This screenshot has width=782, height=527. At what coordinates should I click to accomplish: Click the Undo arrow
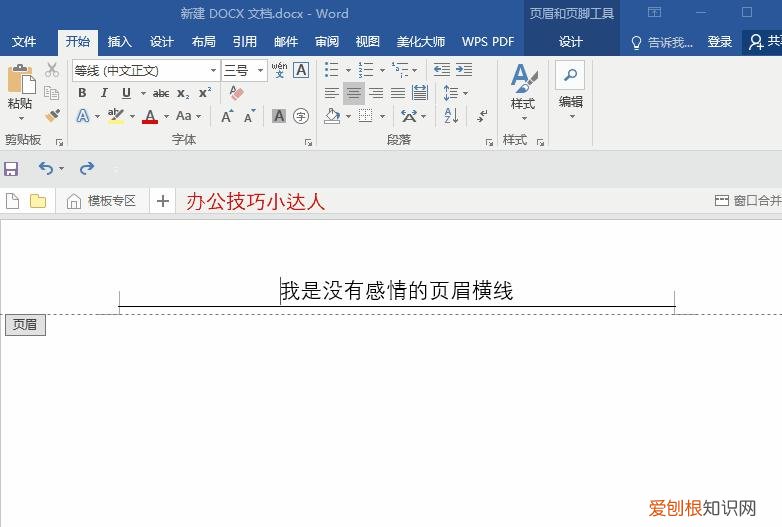pyautogui.click(x=46, y=169)
